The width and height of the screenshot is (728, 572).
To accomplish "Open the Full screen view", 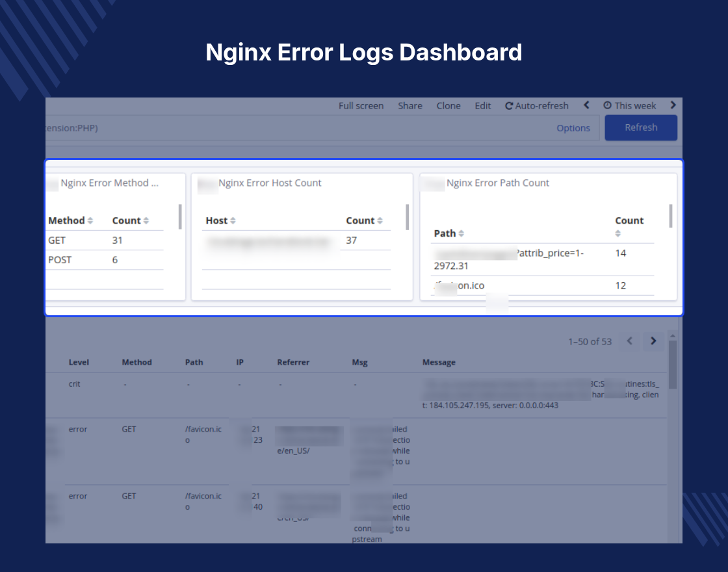I will (361, 106).
